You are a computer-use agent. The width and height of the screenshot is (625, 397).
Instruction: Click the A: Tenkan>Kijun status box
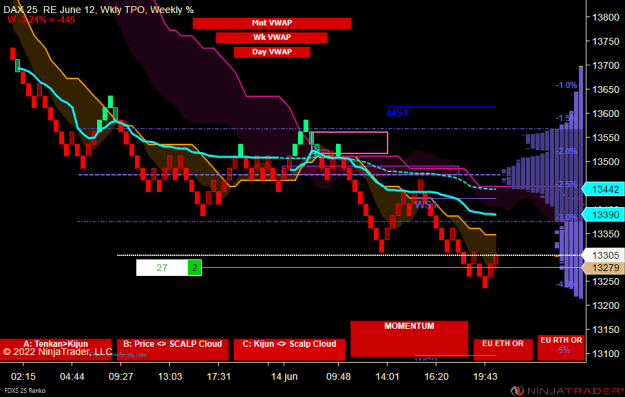[55, 350]
